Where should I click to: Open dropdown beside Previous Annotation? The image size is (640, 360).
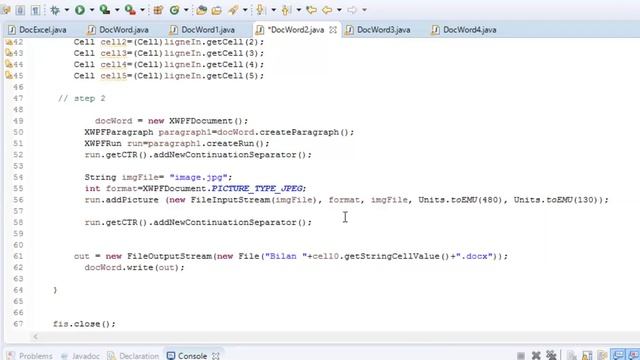(x=299, y=10)
